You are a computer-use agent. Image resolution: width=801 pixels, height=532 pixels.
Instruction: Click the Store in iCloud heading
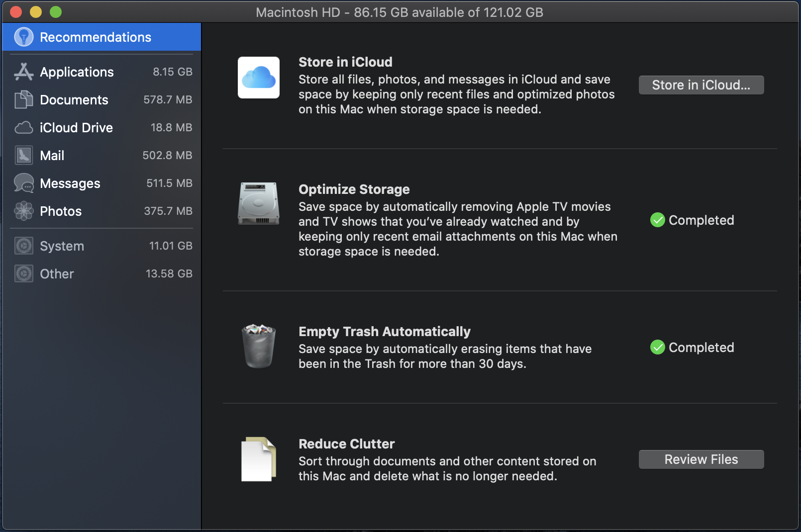pyautogui.click(x=345, y=62)
